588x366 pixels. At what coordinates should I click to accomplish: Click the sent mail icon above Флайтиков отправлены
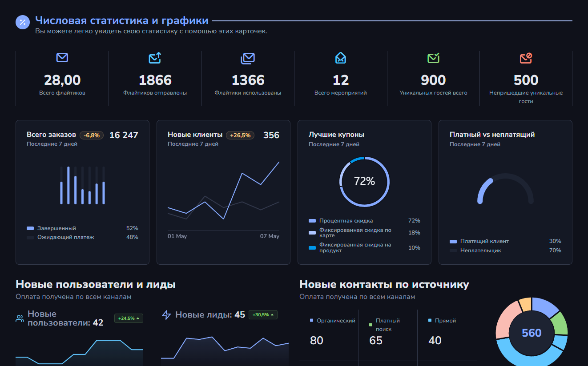[x=155, y=58]
